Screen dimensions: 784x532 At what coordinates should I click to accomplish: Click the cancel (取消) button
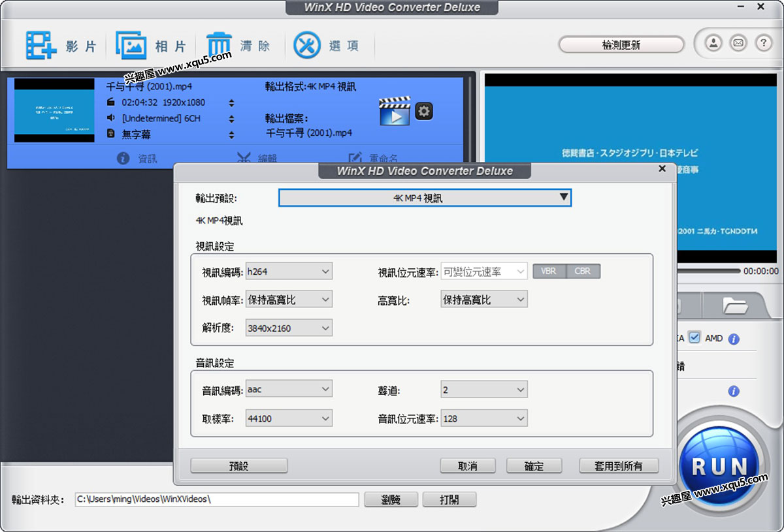click(468, 466)
